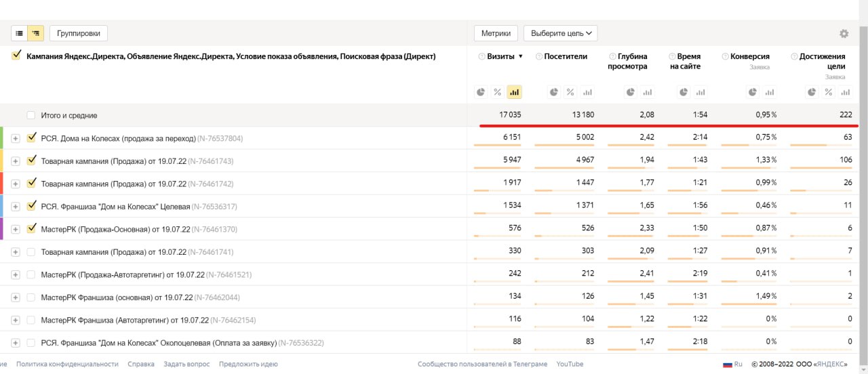Open the Выберите цель dropdown
The image size is (868, 374).
(560, 33)
